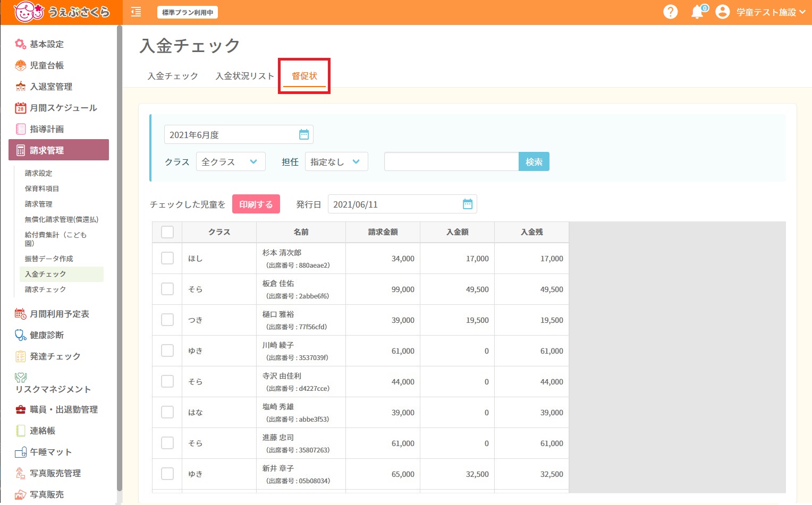Check the box for 寺沢 由佳利
Viewport: 812px width, 505px height.
[167, 381]
